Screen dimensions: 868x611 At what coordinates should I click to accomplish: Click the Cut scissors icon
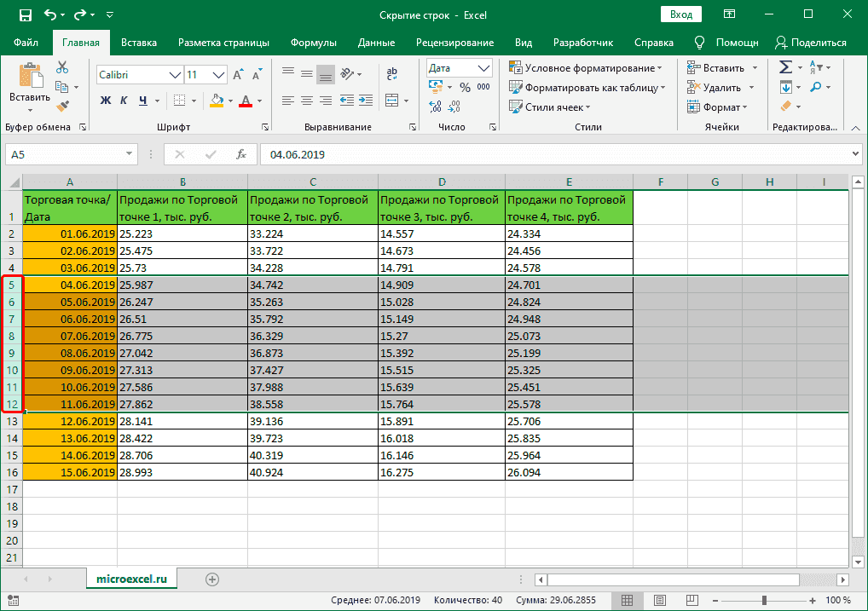[62, 68]
